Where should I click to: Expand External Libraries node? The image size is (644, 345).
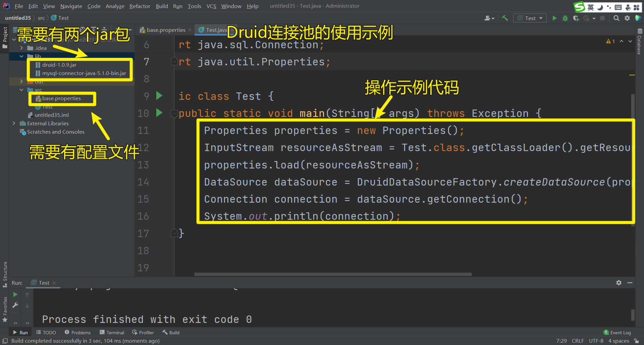14,123
